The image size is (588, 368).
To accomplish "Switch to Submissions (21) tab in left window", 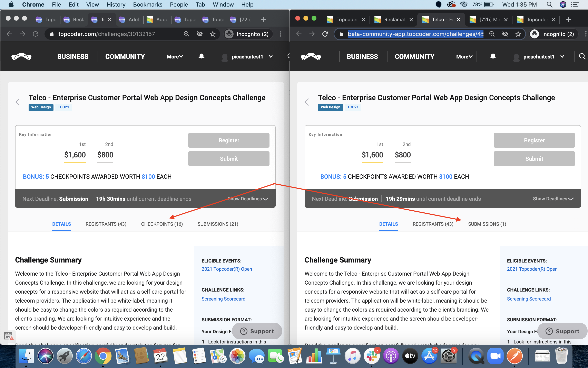I will pos(218,224).
